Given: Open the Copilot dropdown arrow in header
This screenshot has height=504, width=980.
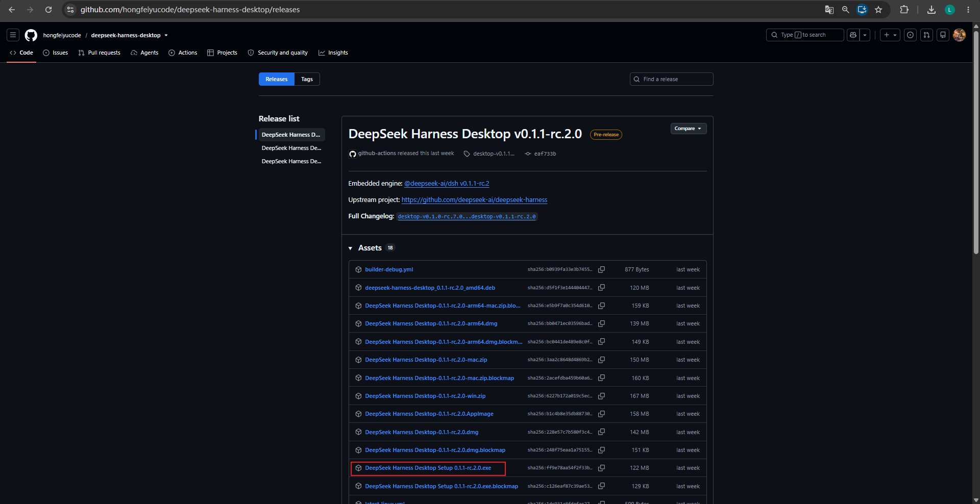Looking at the screenshot, I should 865,35.
